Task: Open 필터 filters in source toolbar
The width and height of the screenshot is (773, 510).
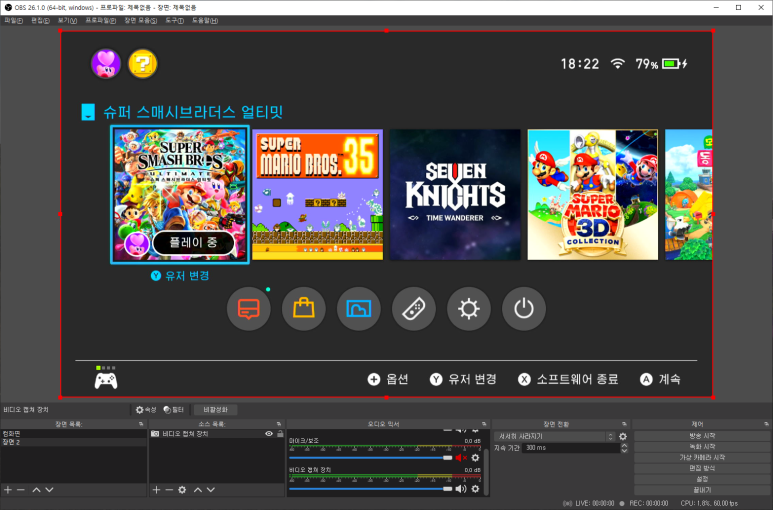Action: [x=174, y=409]
